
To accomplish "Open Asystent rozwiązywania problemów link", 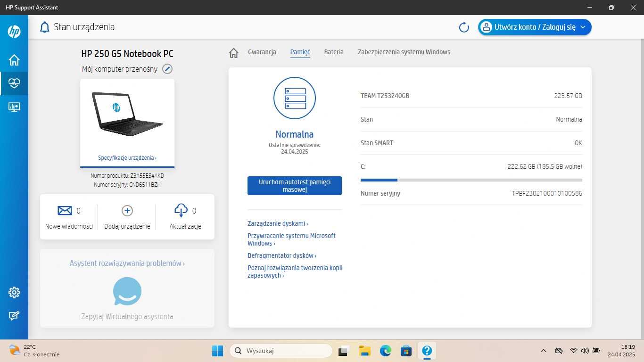I will (127, 263).
